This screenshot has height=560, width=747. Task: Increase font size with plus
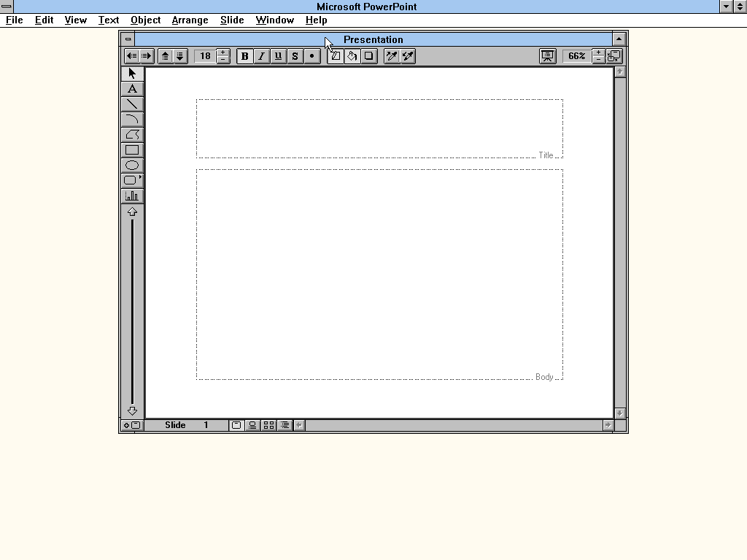click(x=223, y=52)
